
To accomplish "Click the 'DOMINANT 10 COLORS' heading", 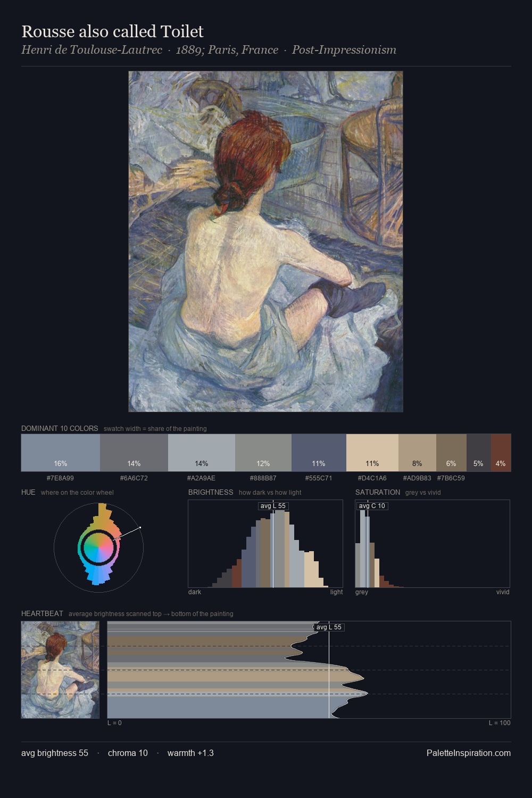I will click(60, 428).
